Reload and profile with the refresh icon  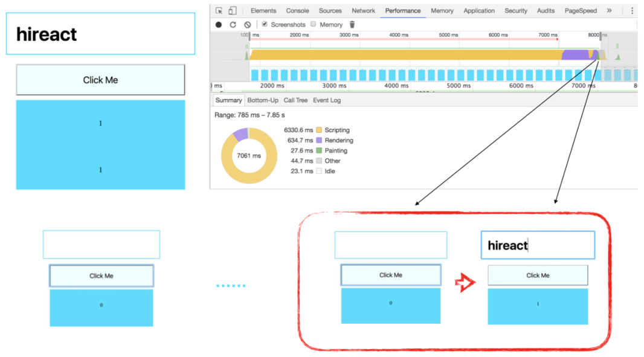[x=233, y=25]
